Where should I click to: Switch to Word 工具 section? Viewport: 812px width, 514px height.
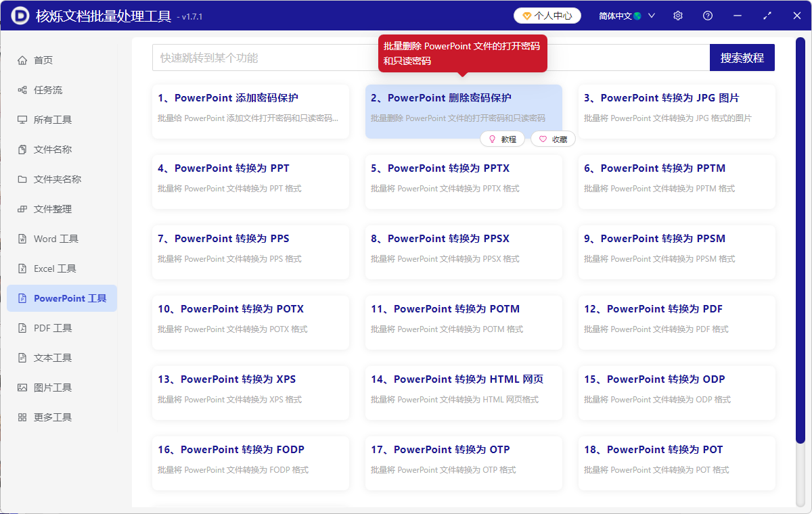[62, 239]
